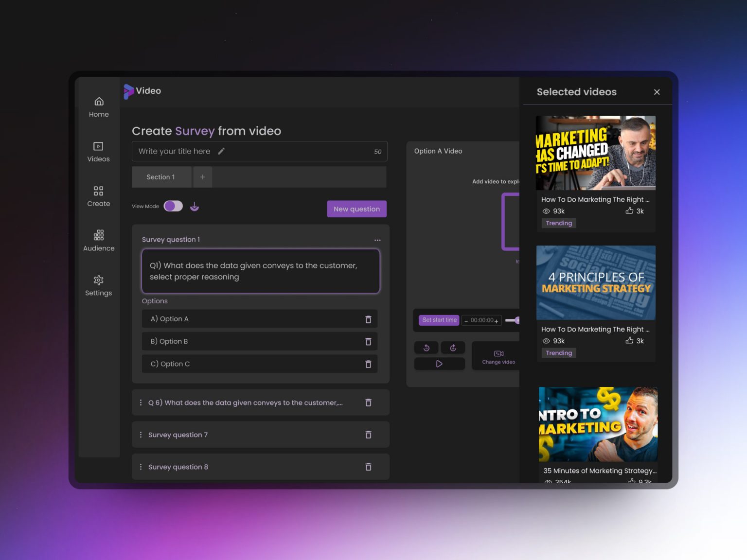Switch to the Section 1 tab

click(x=161, y=177)
